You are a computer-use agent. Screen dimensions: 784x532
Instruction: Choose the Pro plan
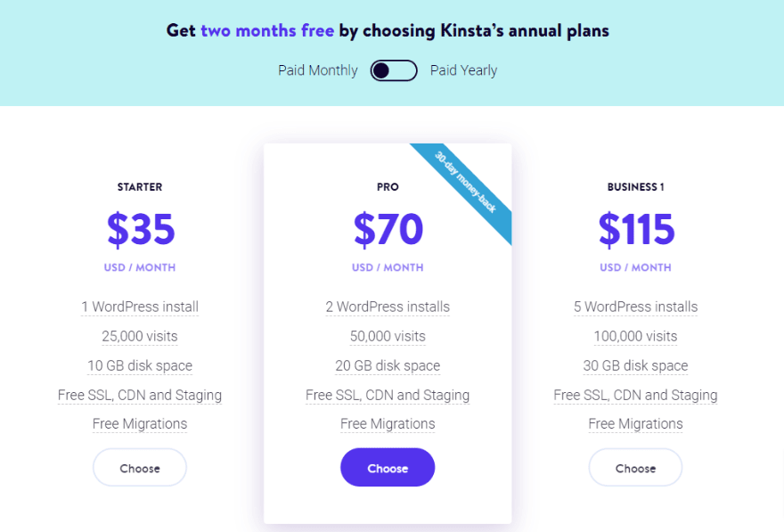(388, 468)
